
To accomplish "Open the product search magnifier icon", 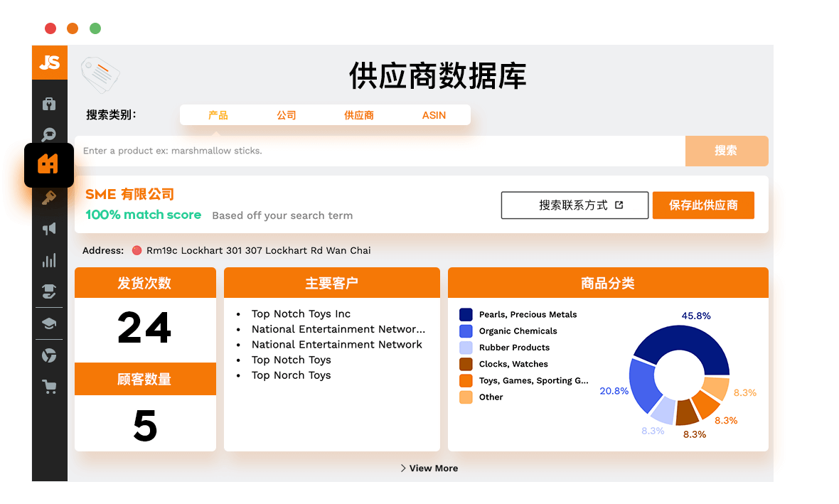I will (x=49, y=134).
